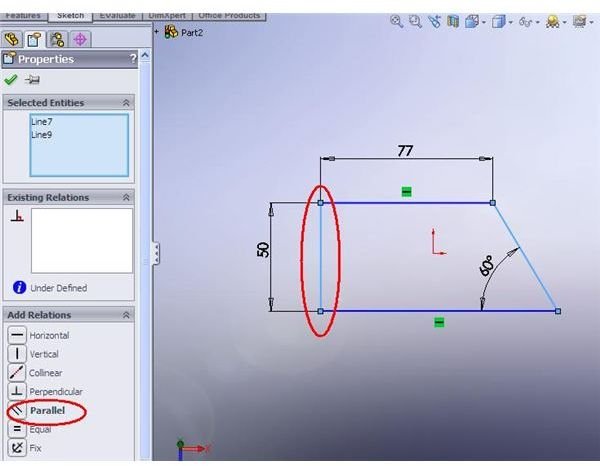Switch to the Sketch tab
The width and height of the screenshot is (600, 466).
point(70,16)
